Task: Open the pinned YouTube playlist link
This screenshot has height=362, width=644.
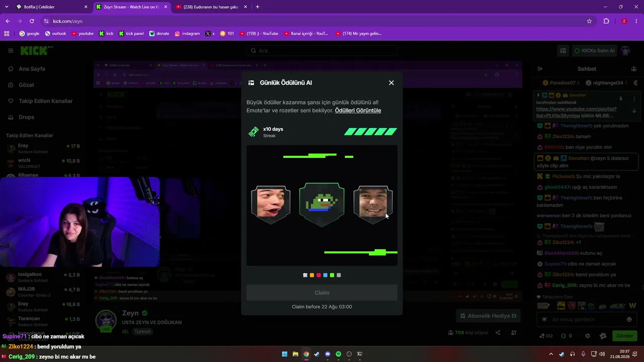Action: click(x=576, y=112)
